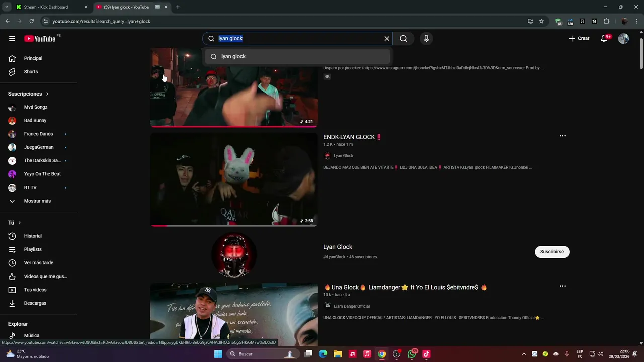Open Videos que me gustan
This screenshot has height=362, width=644.
tap(39, 277)
